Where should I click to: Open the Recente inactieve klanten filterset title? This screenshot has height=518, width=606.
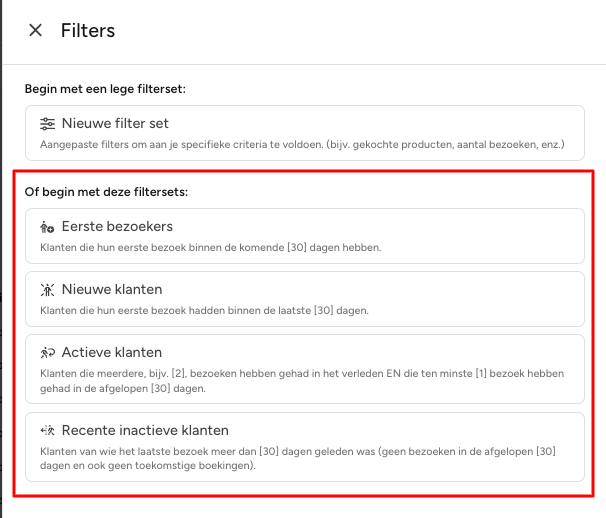coord(145,431)
